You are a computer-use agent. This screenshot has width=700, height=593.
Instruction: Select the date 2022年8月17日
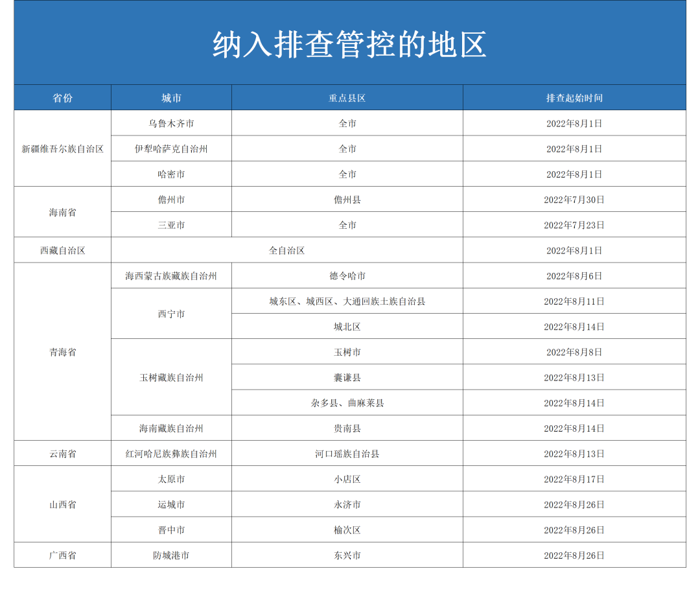[574, 479]
